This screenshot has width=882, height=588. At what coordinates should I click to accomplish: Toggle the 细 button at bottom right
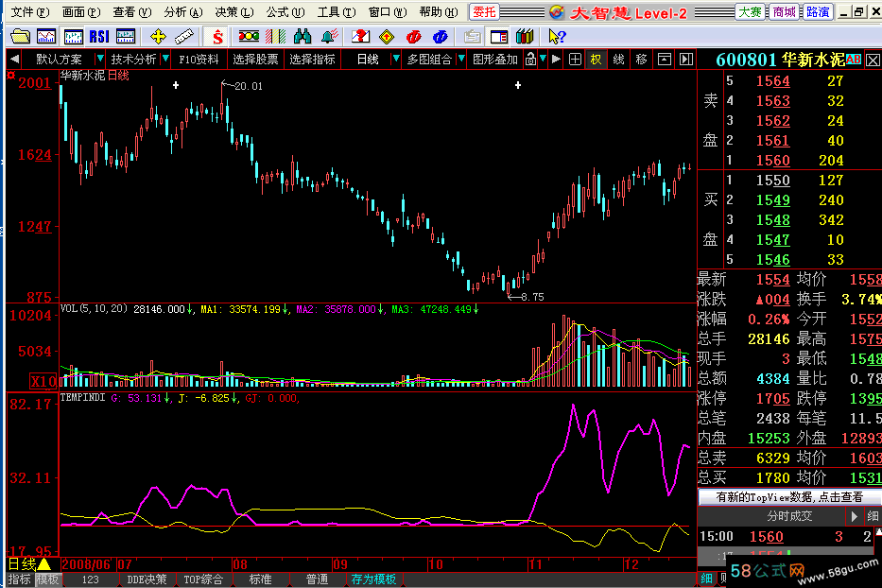[706, 579]
